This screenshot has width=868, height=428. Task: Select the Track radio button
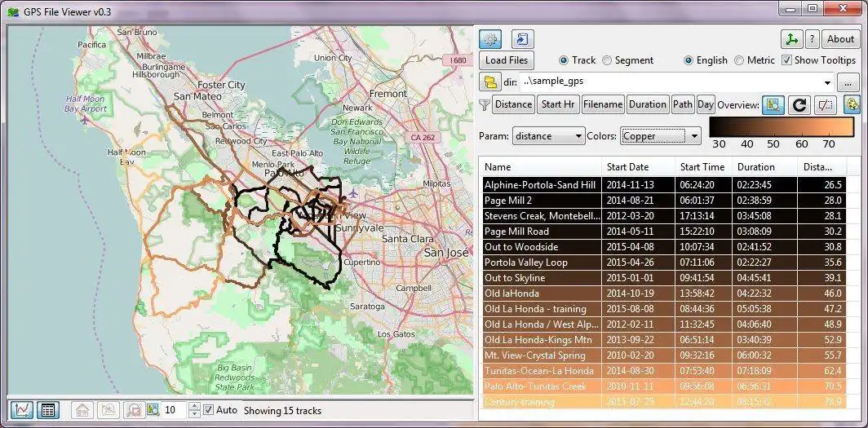tap(577, 60)
